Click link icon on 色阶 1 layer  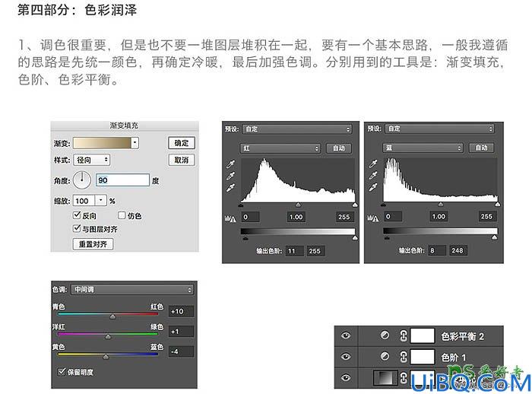coord(404,357)
